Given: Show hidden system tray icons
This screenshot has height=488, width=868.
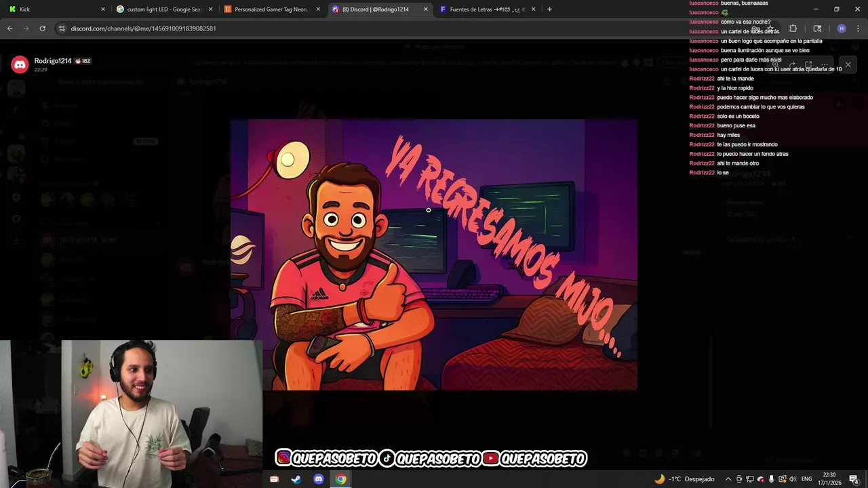Looking at the screenshot, I should [x=728, y=479].
